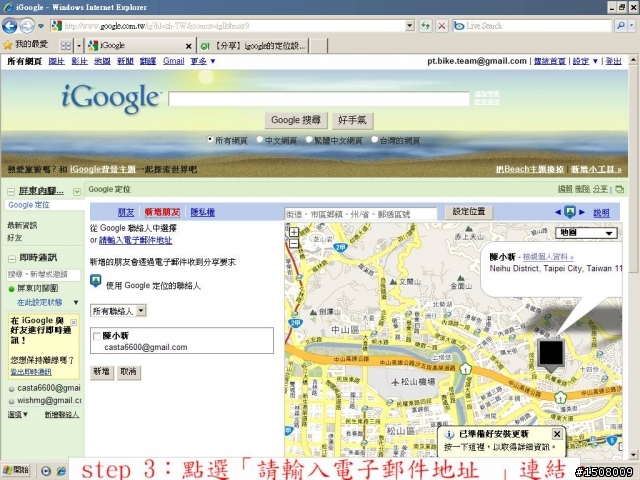The width and height of the screenshot is (640, 480).
Task: Click the 設定位置 button
Action: point(469,212)
